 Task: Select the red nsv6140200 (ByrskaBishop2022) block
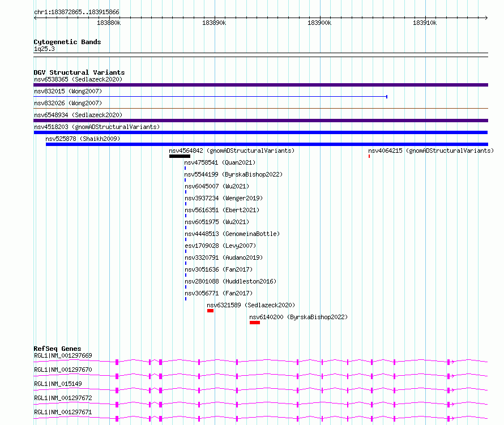255,323
